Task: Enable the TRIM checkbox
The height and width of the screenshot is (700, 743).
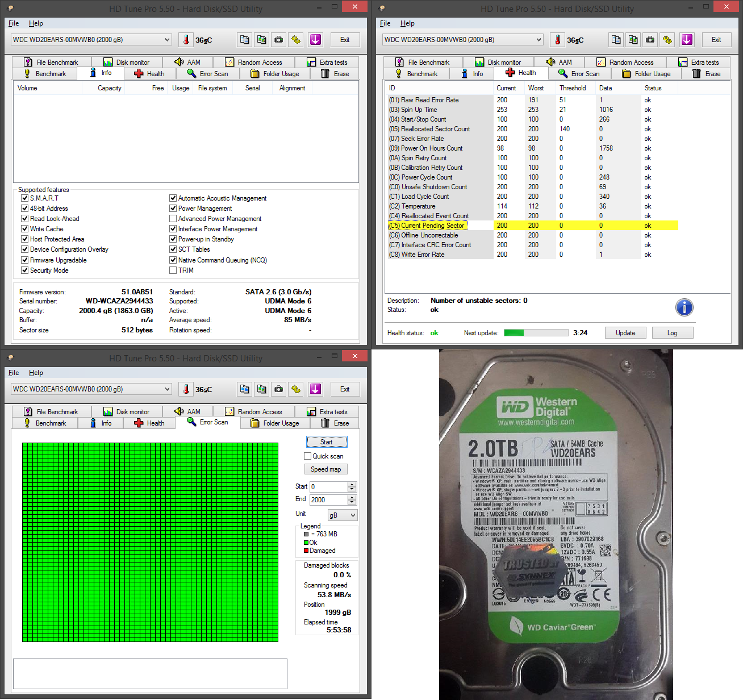Action: click(x=173, y=270)
